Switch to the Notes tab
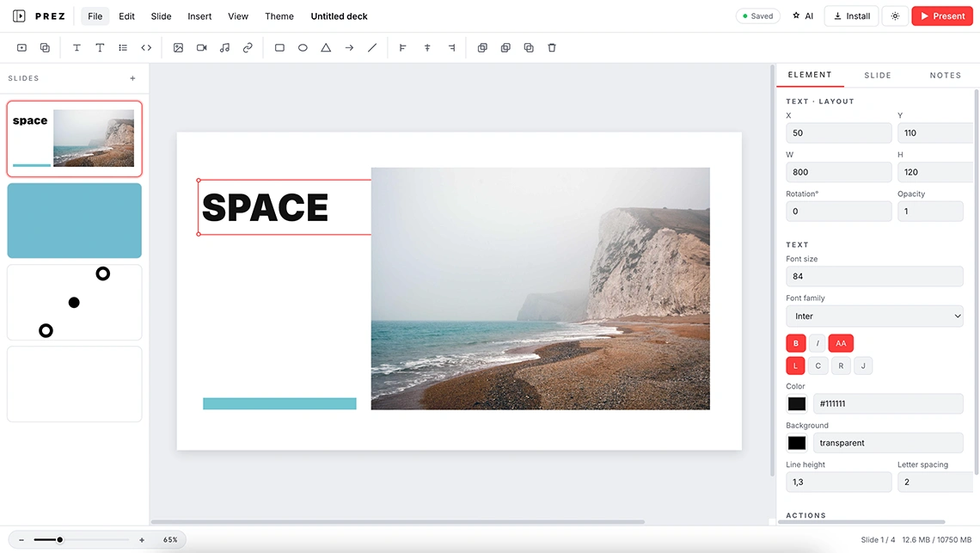980x553 pixels. 945,75
